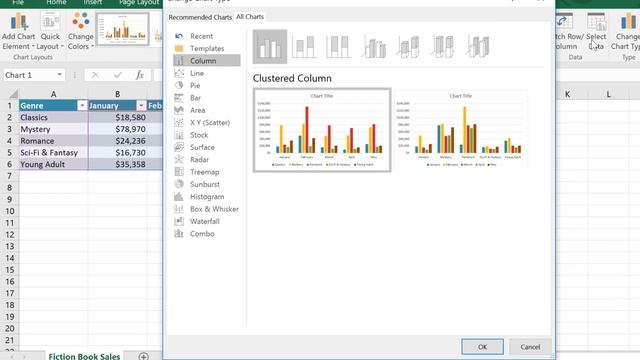Click the formula bar cancel X icon
This screenshot has width=640, height=360.
pyautogui.click(x=95, y=75)
